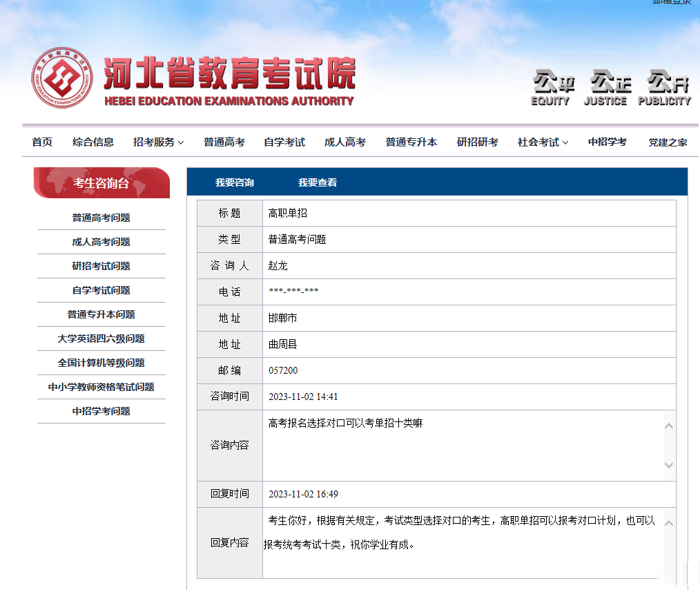Click the Hebei Education Examinations Authority logo

[61, 78]
